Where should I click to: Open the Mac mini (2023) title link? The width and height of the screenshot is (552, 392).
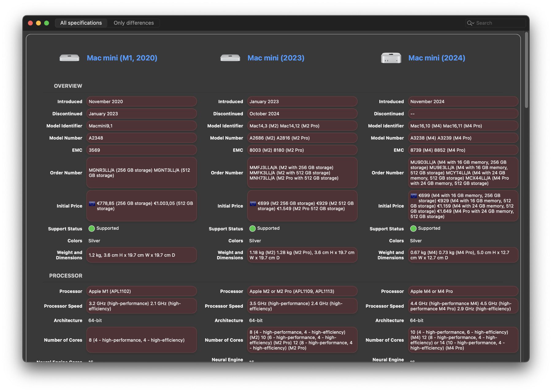[276, 58]
